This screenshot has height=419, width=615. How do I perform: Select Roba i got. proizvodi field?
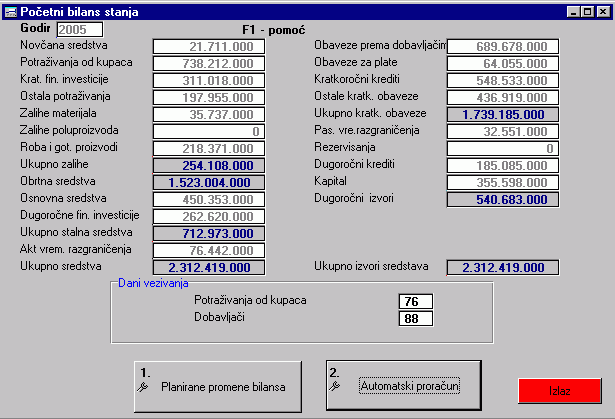click(209, 148)
